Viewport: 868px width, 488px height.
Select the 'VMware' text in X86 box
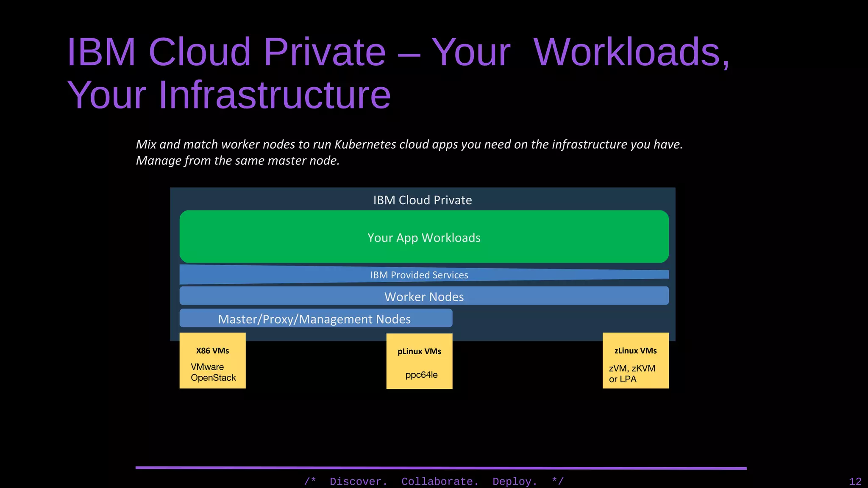tap(207, 367)
